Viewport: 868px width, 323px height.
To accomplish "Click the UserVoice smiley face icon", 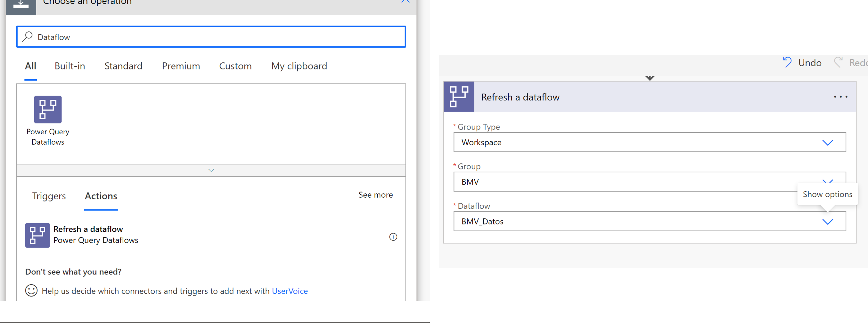I will pos(31,291).
